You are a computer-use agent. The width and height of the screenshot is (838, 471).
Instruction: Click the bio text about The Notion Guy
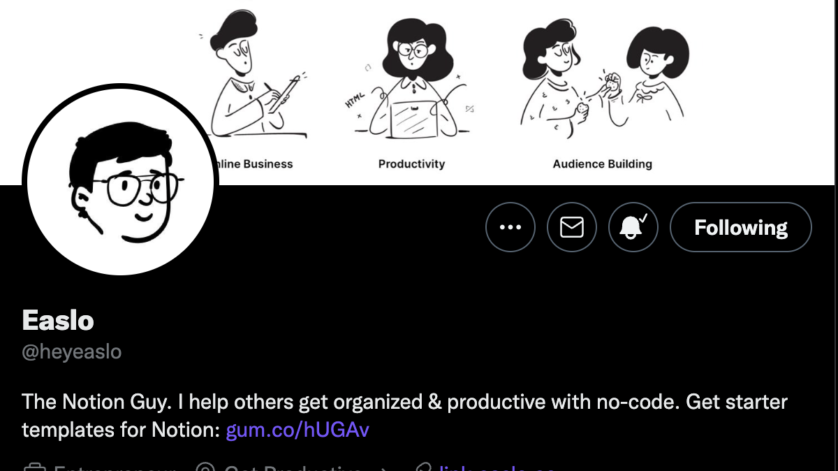coord(405,416)
